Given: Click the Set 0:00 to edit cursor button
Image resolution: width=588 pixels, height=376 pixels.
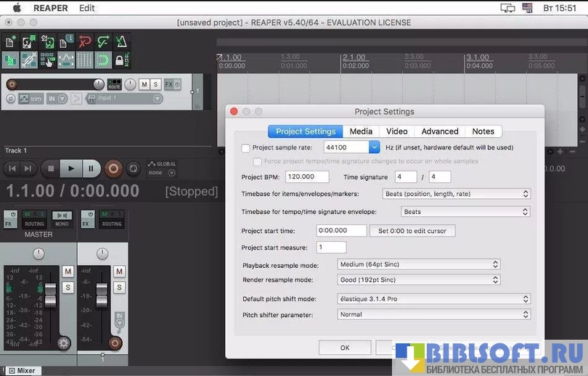Looking at the screenshot, I should [413, 231].
